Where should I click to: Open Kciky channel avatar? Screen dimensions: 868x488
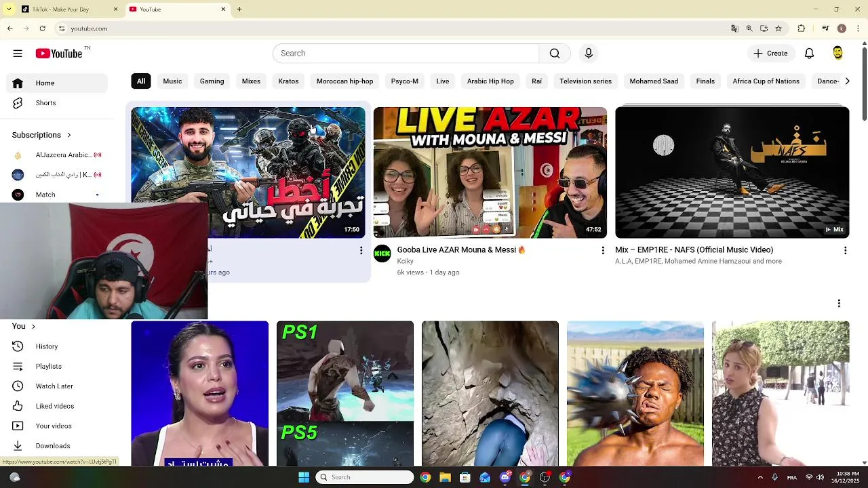click(382, 254)
